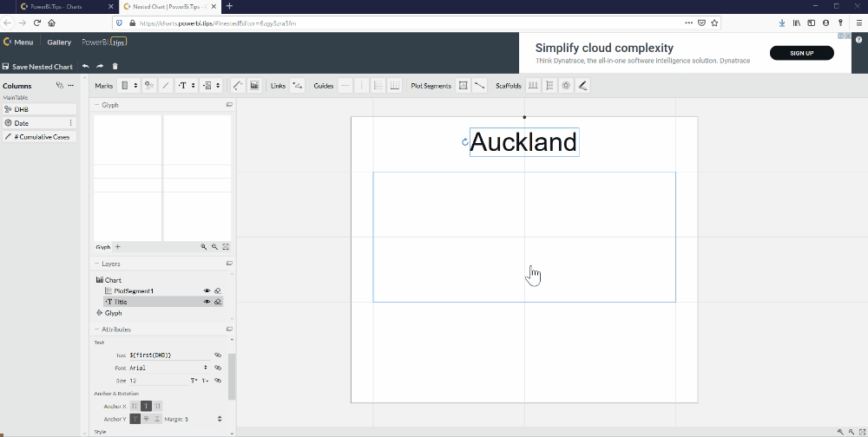Toggle visibility of Title layer

(x=207, y=302)
